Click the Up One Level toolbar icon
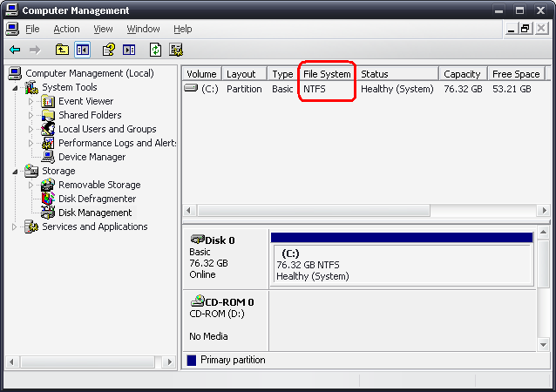Viewport: 556px width, 392px height. pyautogui.click(x=62, y=50)
